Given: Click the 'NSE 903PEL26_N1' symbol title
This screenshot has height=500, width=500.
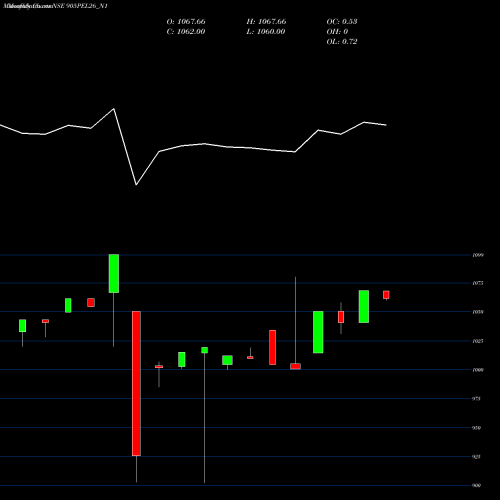Looking at the screenshot, I should tap(80, 6).
